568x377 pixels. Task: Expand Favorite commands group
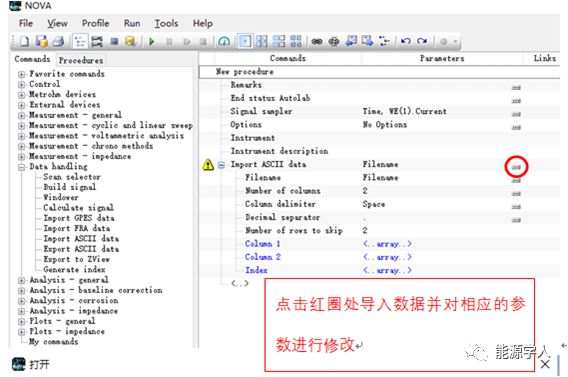(22, 74)
